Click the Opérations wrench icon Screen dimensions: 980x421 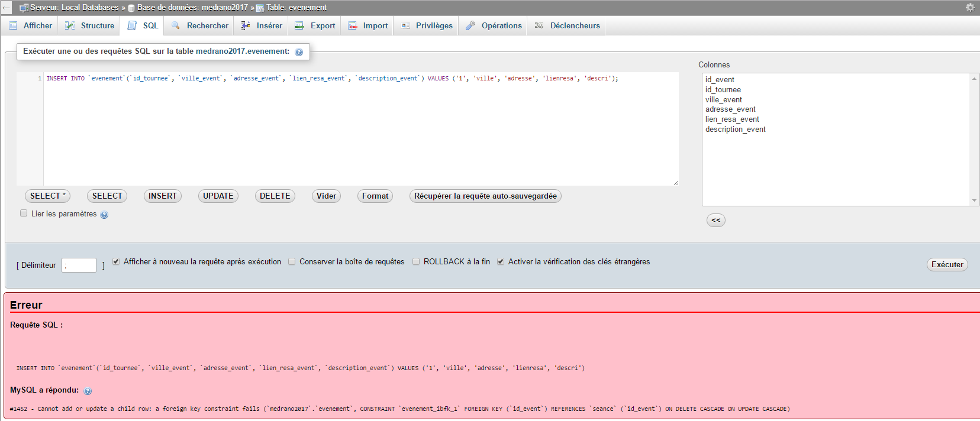click(470, 25)
